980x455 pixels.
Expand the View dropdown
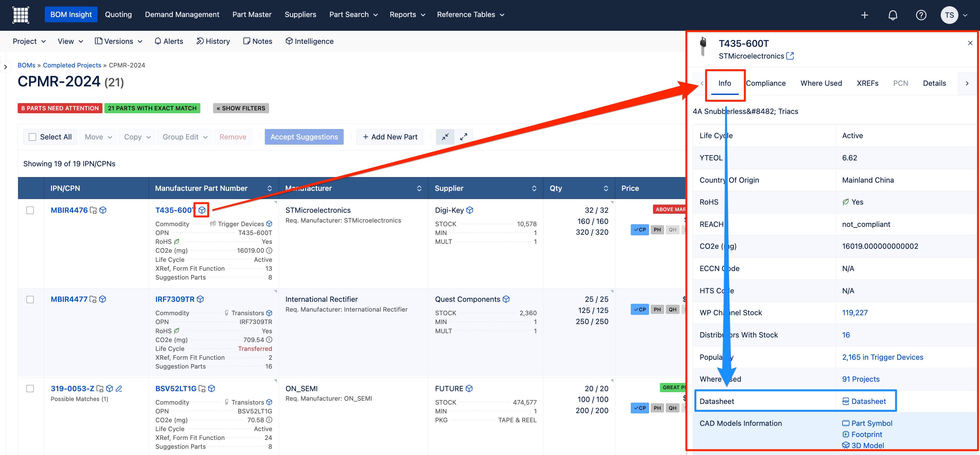point(70,41)
